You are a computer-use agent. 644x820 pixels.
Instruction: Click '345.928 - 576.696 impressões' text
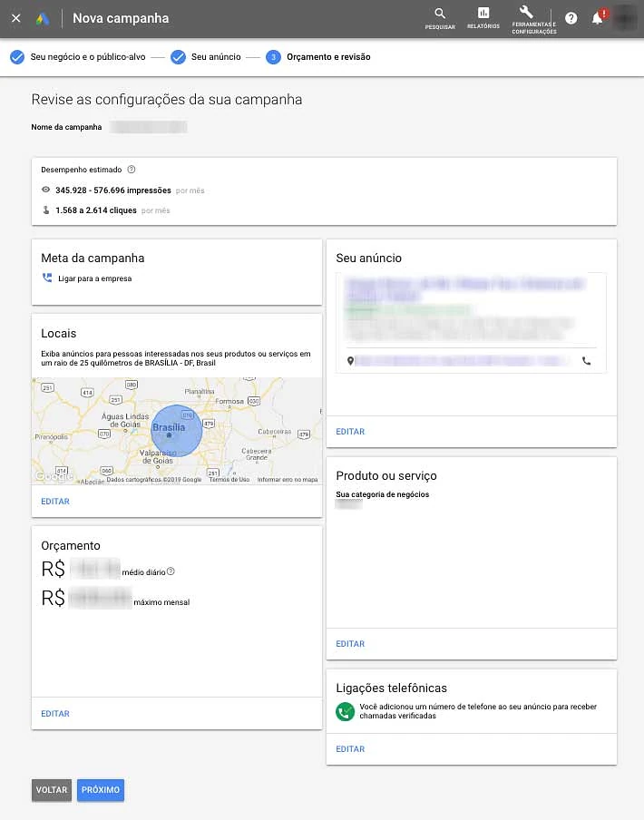tap(113, 190)
